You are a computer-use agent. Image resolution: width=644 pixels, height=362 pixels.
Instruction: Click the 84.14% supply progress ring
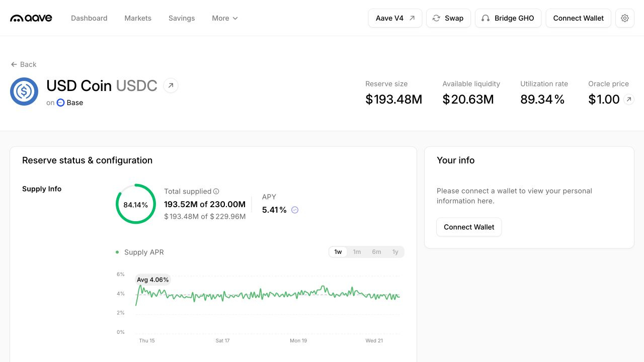point(136,204)
